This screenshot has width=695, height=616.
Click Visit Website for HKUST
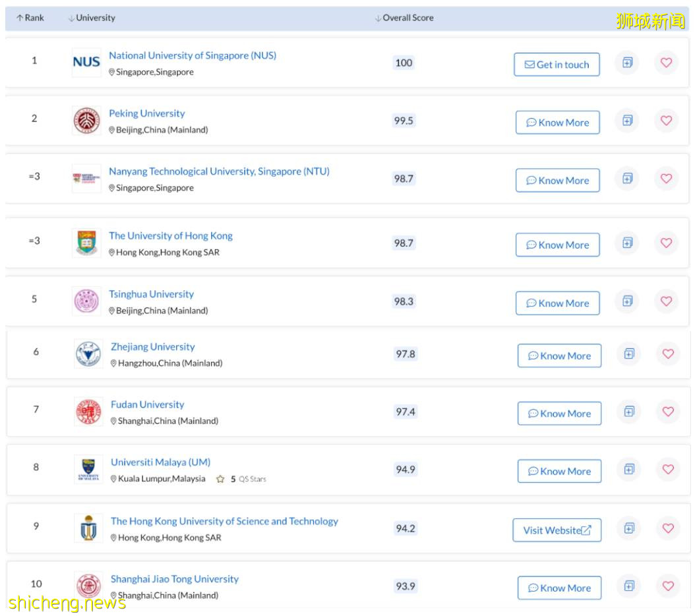coord(557,530)
